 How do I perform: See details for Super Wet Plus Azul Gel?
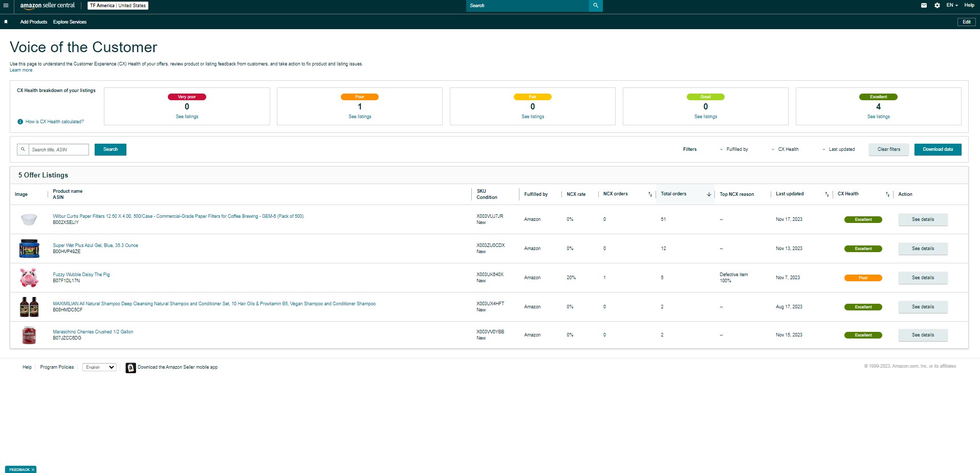point(923,249)
